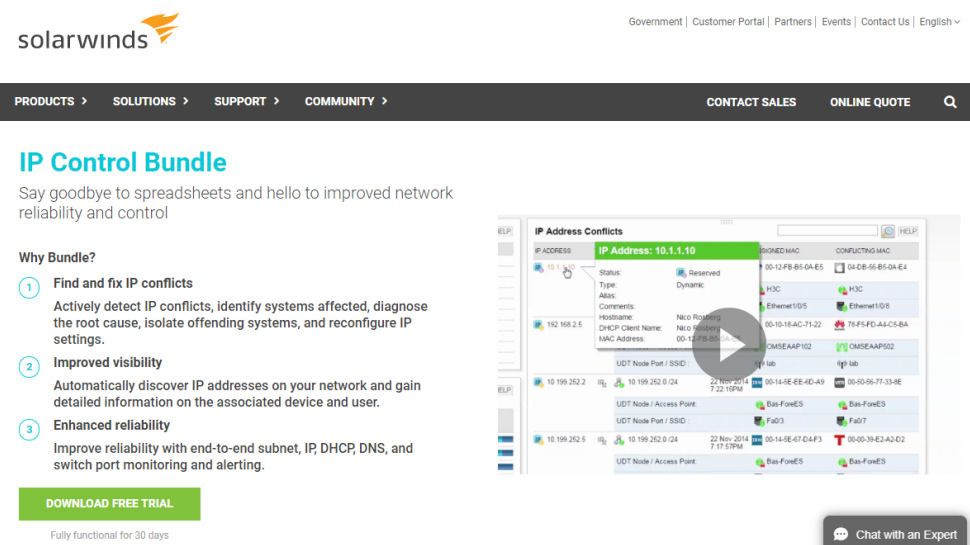This screenshot has height=545, width=970.
Task: Click the 10.199.252.2 row in video
Action: [726, 382]
